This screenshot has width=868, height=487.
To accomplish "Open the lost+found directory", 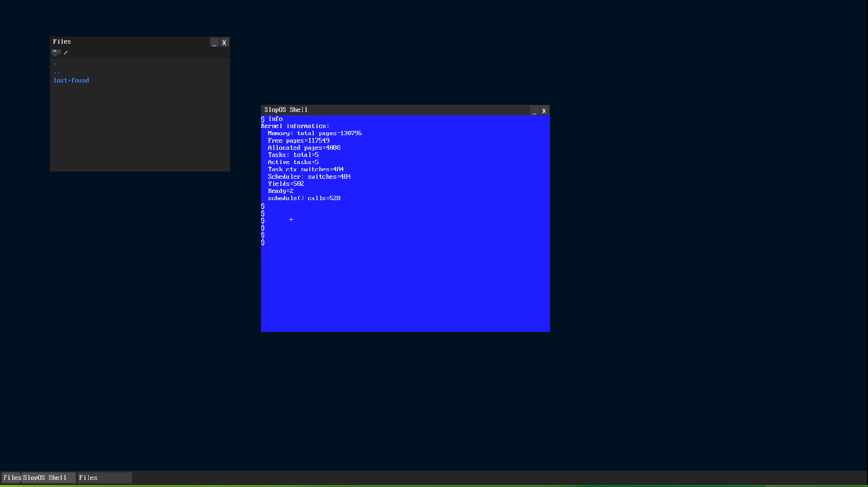I will 71,80.
